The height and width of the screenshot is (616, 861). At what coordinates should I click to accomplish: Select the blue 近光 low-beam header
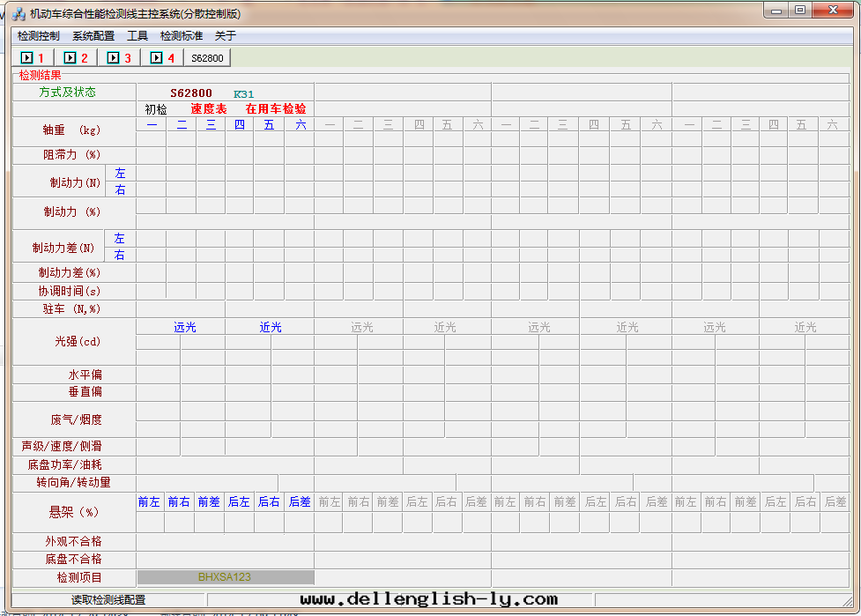tap(271, 327)
